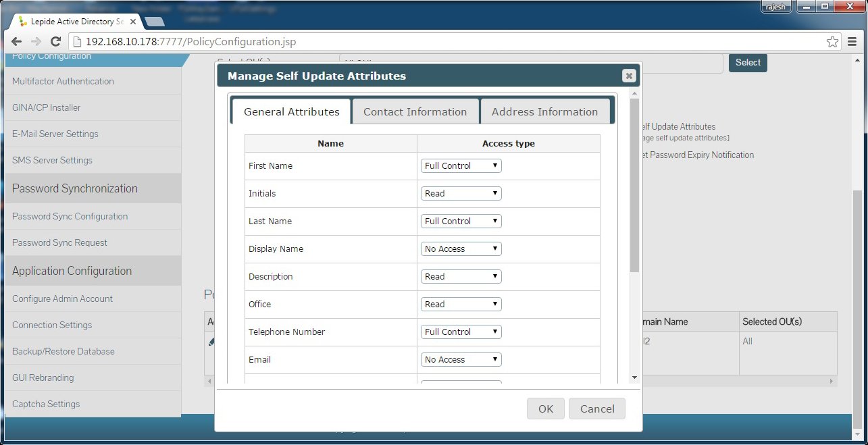Switch to Address Information tab

pyautogui.click(x=544, y=111)
